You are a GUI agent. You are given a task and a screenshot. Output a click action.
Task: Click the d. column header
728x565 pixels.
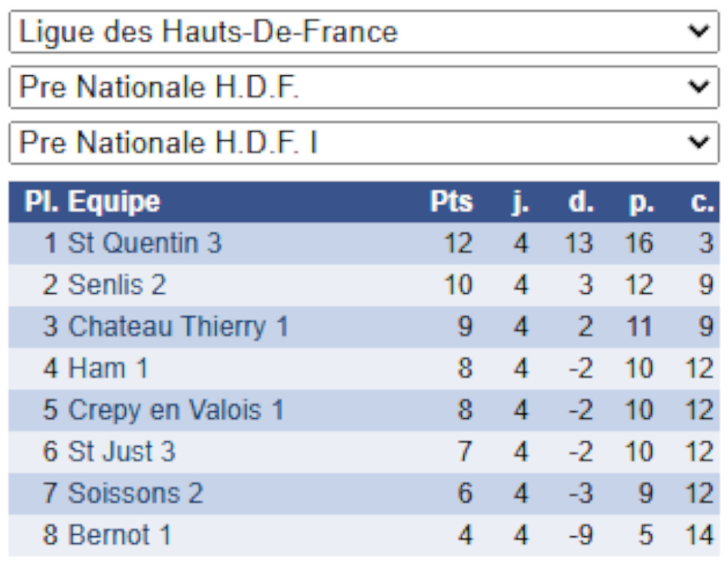coord(580,202)
